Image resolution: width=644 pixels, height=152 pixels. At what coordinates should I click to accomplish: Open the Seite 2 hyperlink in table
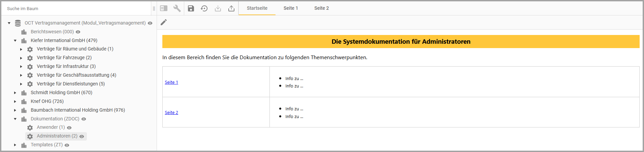171,113
